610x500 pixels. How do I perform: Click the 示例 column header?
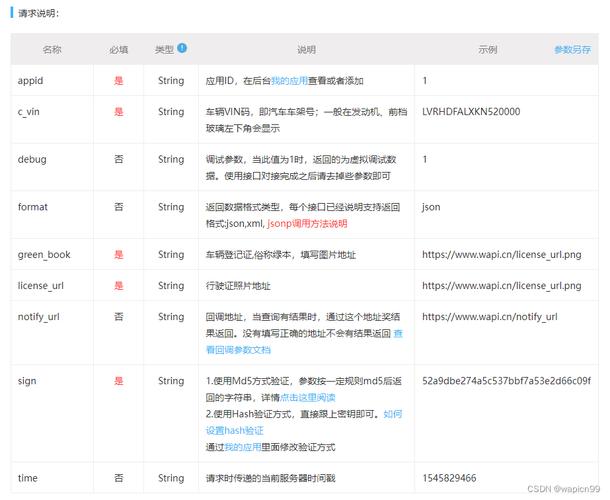click(488, 50)
